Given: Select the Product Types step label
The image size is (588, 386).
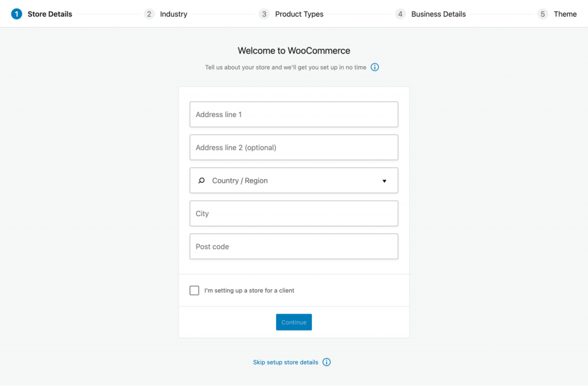Looking at the screenshot, I should (x=299, y=14).
